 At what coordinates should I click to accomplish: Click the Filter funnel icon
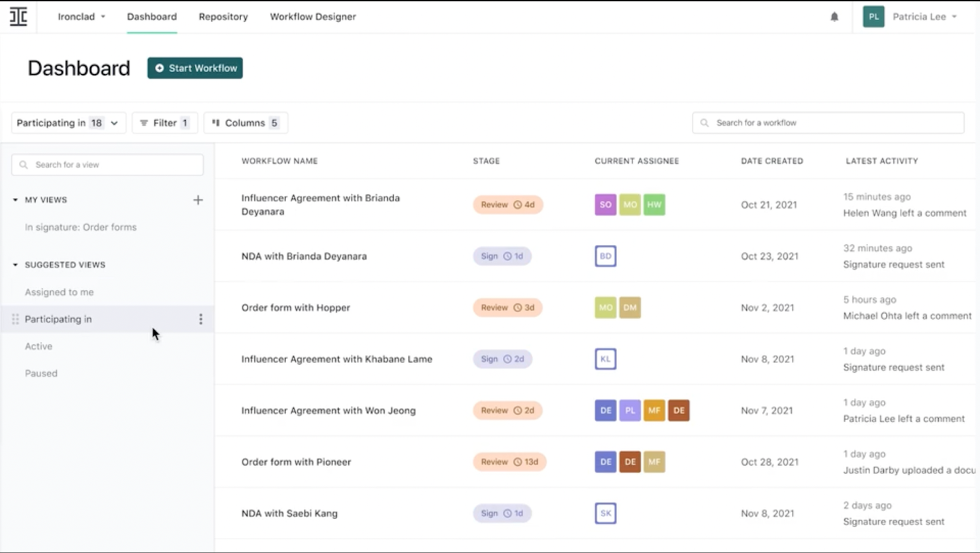(145, 123)
